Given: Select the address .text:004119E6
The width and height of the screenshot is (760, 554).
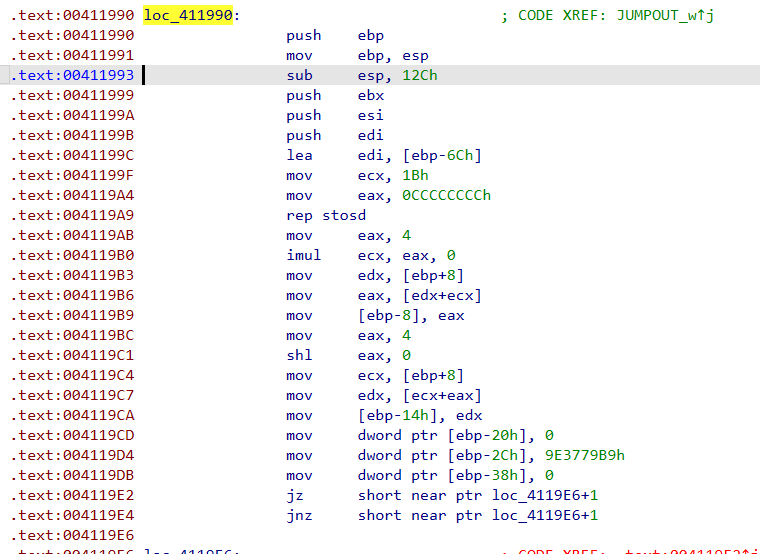Looking at the screenshot, I should [x=72, y=535].
